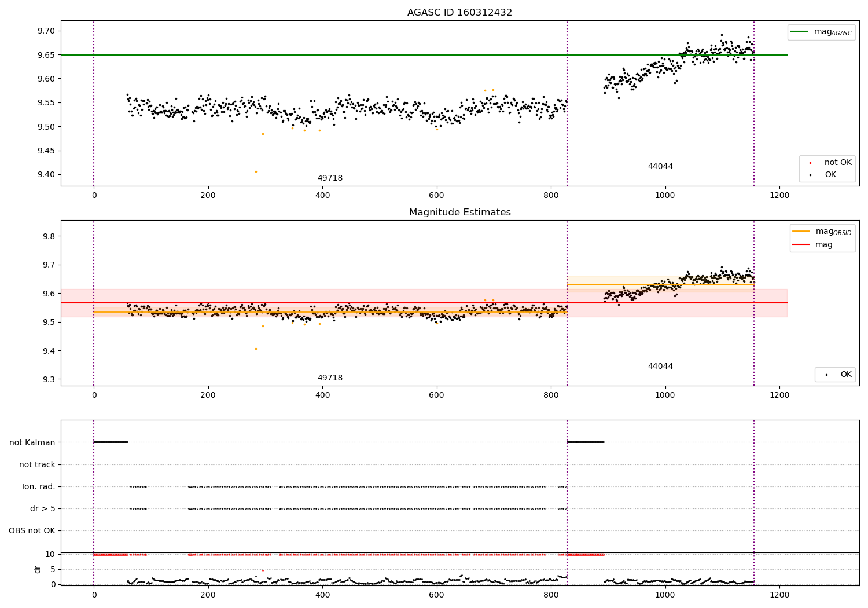Screen dimensions: 868x608
Task: Click the "9.45" y-axis tick label
Action: [x=46, y=151]
